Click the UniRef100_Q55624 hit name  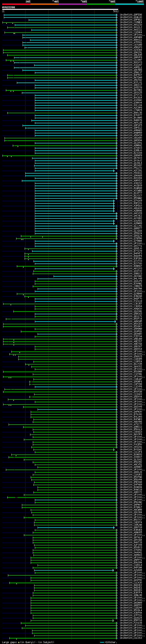tap(131, 233)
